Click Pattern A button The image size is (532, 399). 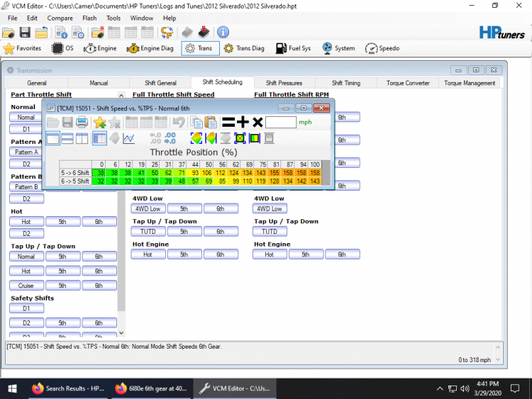(x=26, y=152)
